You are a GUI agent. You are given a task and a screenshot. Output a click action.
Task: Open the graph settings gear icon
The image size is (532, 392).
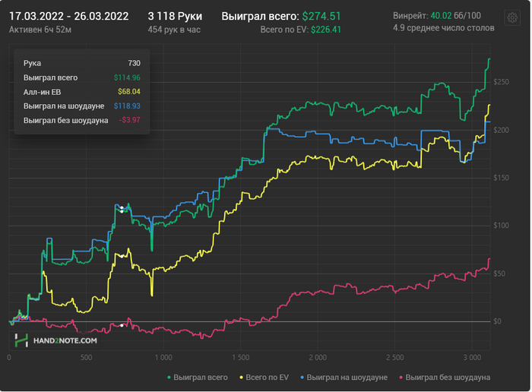click(512, 17)
